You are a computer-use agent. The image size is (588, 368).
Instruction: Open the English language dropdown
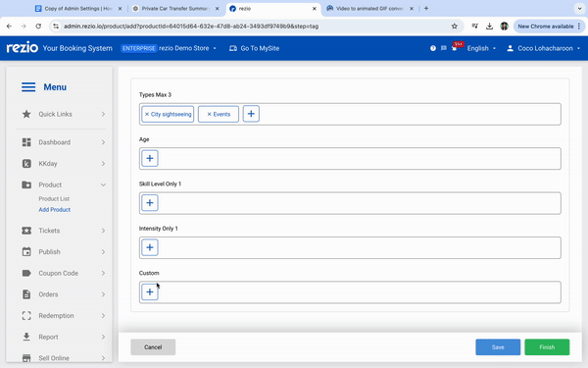click(x=481, y=48)
